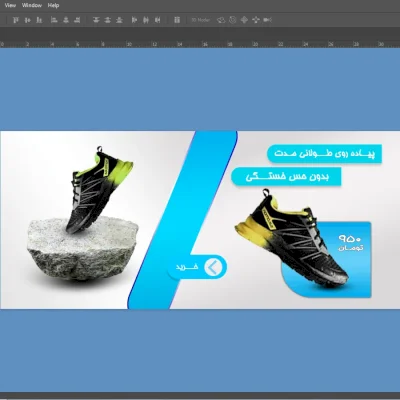Click the 'بدون حس خستگی' headline text
The width and height of the screenshot is (400, 400).
pos(287,177)
